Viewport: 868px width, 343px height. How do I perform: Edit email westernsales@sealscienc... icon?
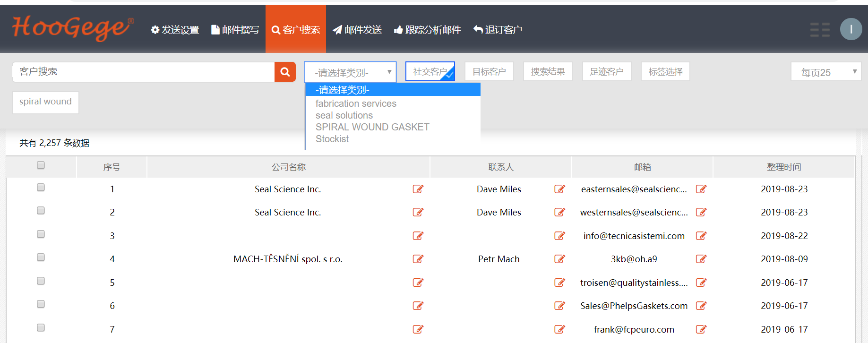(701, 212)
